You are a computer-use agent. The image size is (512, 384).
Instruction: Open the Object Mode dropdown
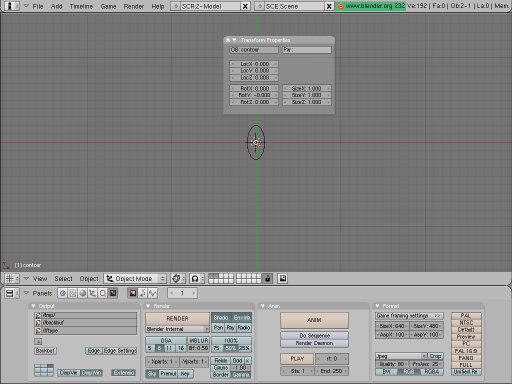(135, 278)
